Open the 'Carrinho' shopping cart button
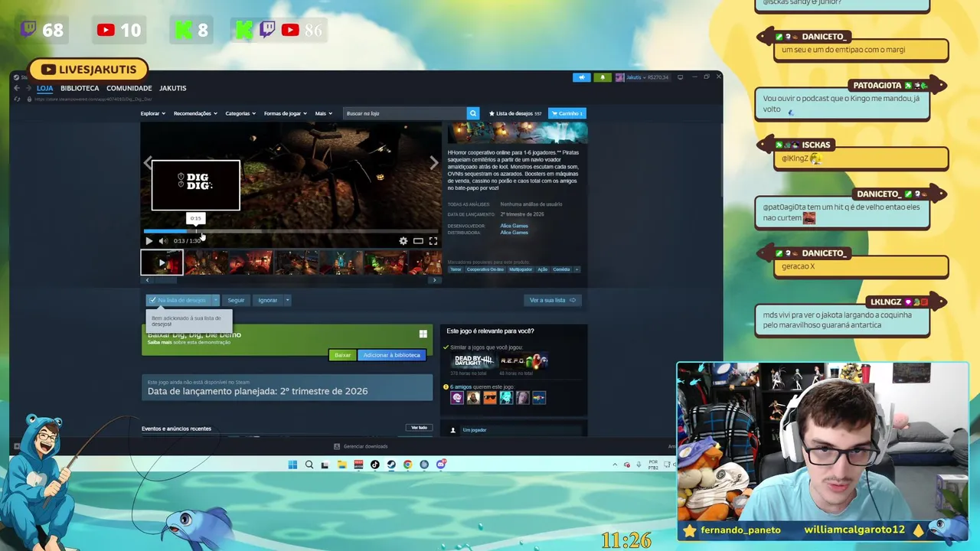 (x=567, y=113)
